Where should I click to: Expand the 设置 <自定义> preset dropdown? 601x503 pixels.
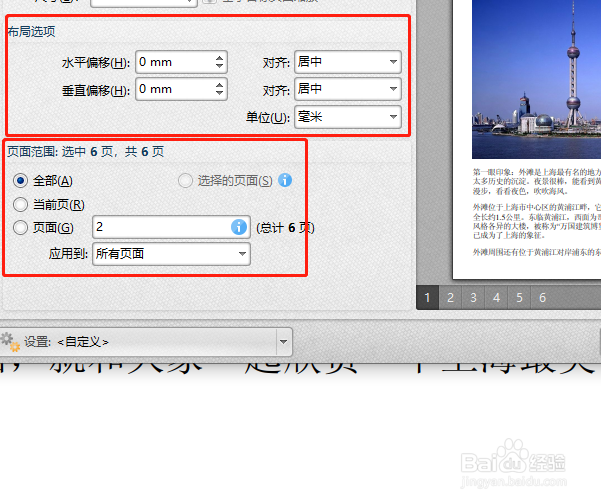pos(283,342)
